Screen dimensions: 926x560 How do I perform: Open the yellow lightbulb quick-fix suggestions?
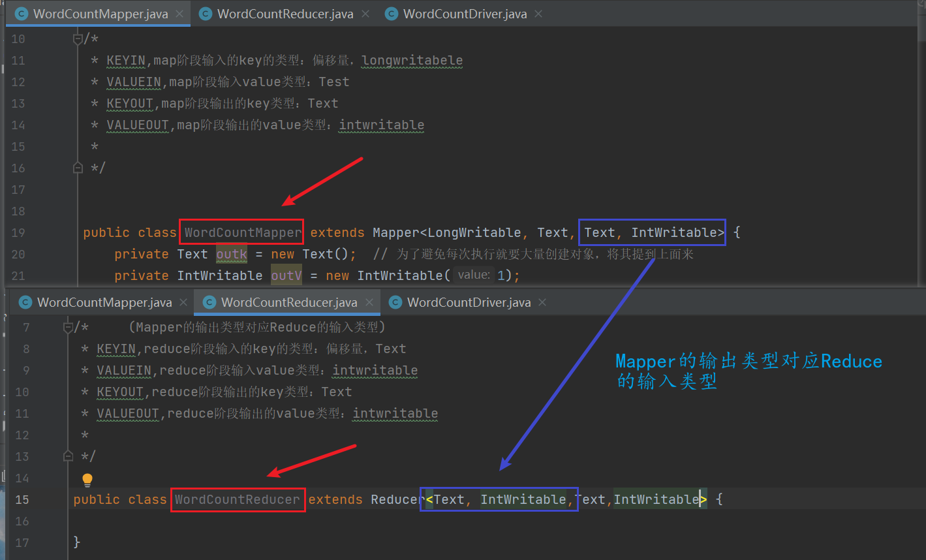tap(87, 480)
